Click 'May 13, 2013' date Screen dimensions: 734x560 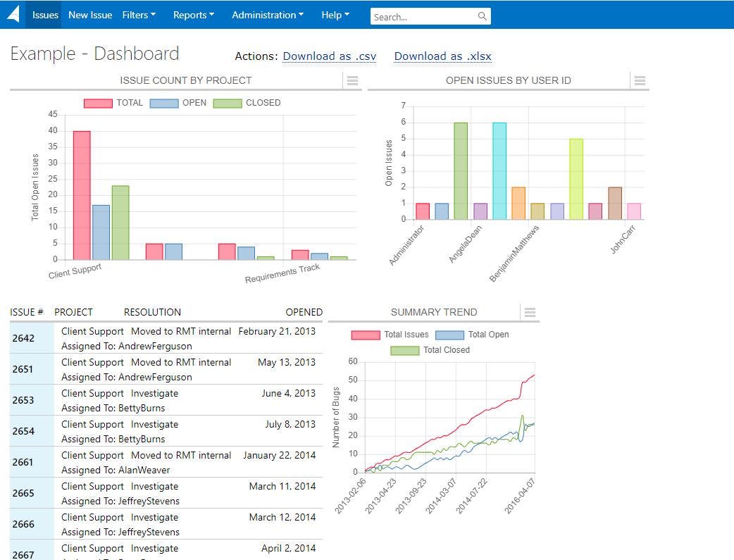coord(287,362)
